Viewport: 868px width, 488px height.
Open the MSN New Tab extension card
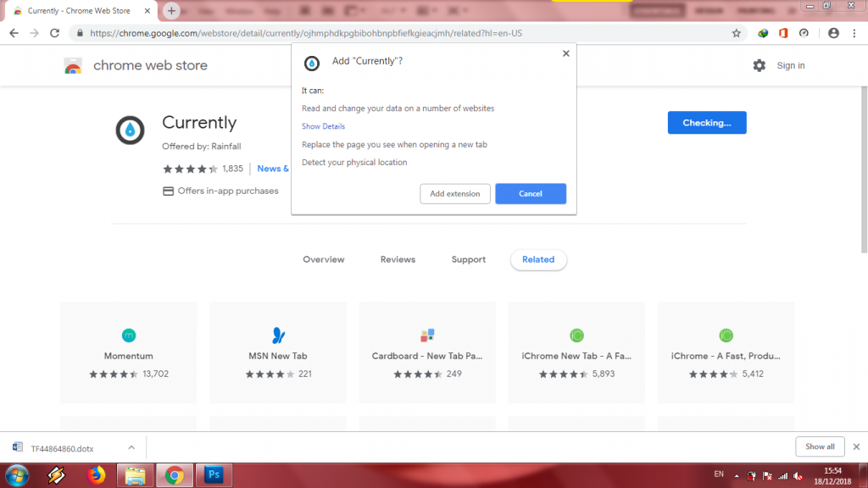tap(278, 352)
